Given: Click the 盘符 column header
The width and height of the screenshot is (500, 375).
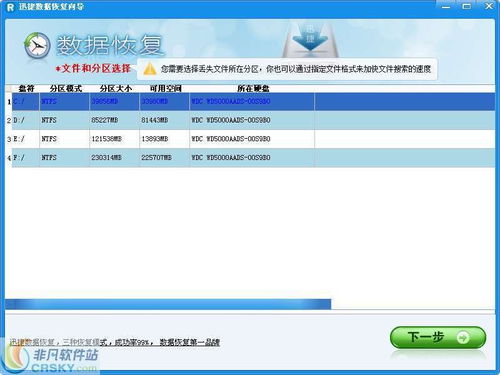Looking at the screenshot, I should pyautogui.click(x=26, y=88).
